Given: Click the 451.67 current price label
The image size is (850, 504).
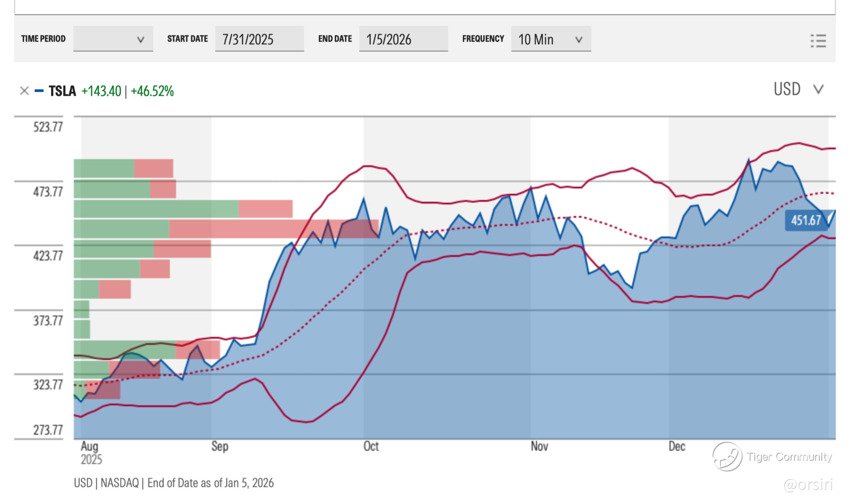Looking at the screenshot, I should pos(805,220).
